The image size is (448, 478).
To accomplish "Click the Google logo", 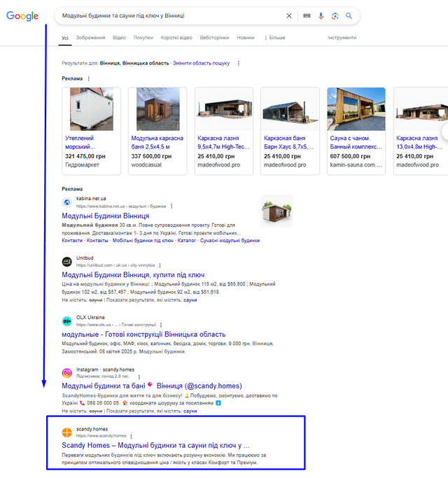I will point(22,16).
